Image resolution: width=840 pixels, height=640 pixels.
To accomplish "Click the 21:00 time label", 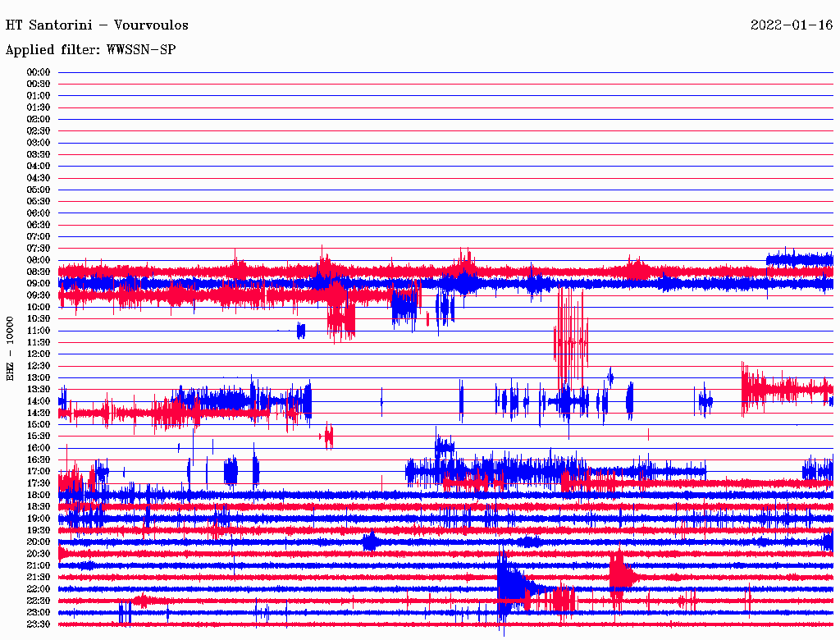I will pyautogui.click(x=39, y=565).
